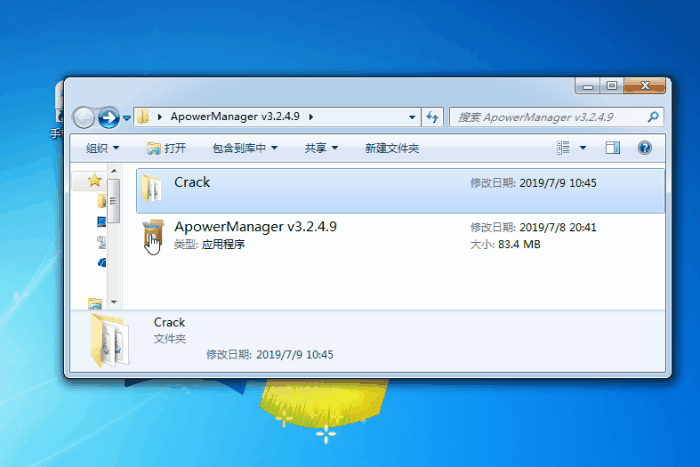
Task: Open help with the question mark icon
Action: coord(645,148)
